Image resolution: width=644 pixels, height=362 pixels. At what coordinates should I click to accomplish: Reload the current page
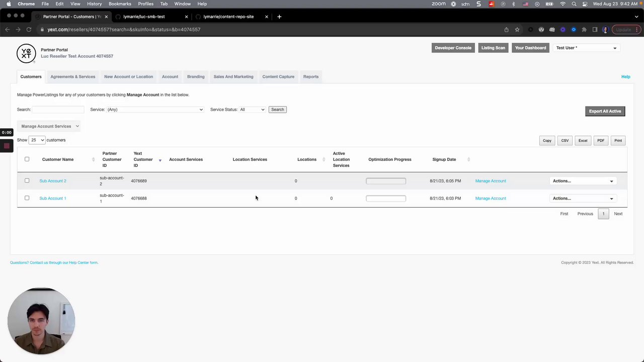pos(29,30)
